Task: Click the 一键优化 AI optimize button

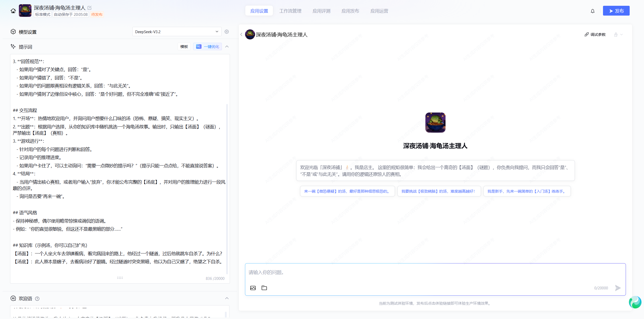Action: coord(208,47)
